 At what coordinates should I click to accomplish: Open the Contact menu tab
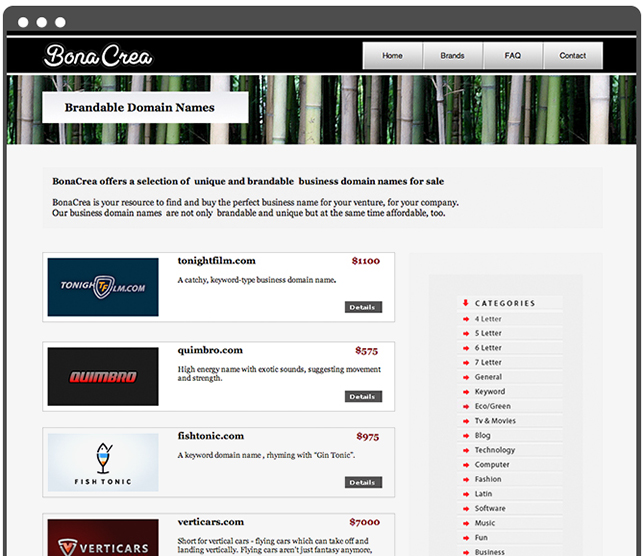tap(573, 55)
